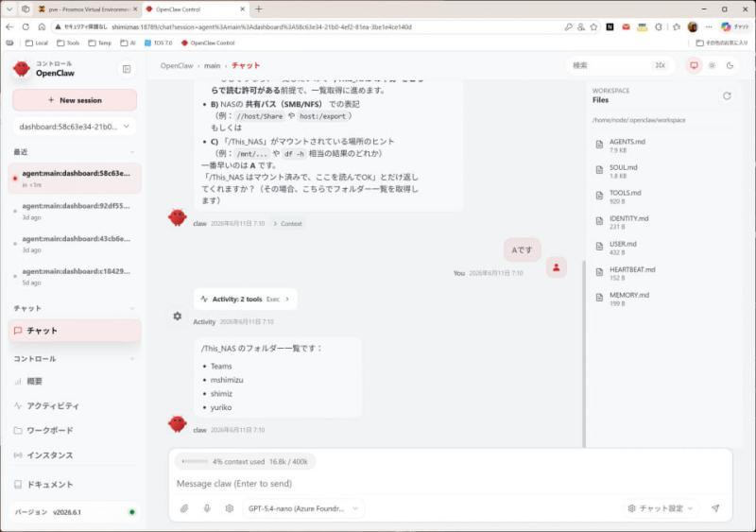Viewport: 756px width, 532px height.
Task: Open session agent:main:dashboard:92df55
Action: point(75,212)
